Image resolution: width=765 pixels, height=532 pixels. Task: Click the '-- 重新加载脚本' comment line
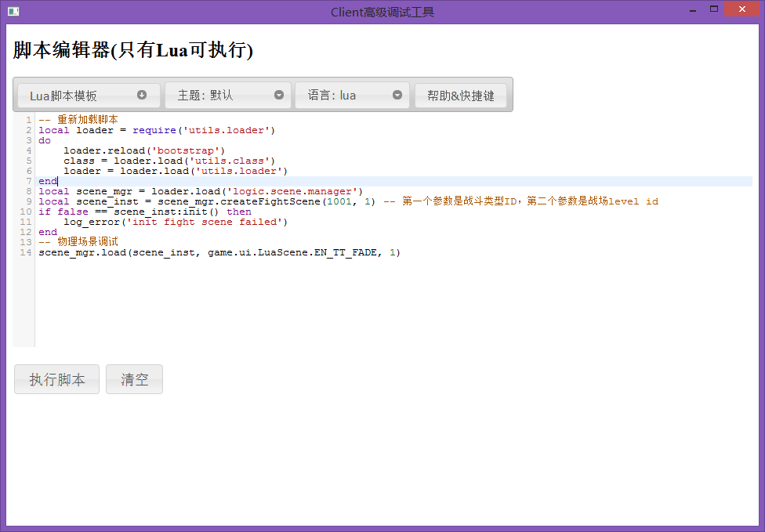(x=78, y=120)
